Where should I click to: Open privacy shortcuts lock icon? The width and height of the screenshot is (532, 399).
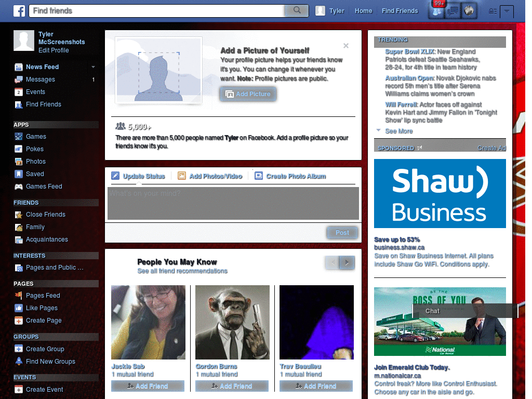(x=493, y=11)
